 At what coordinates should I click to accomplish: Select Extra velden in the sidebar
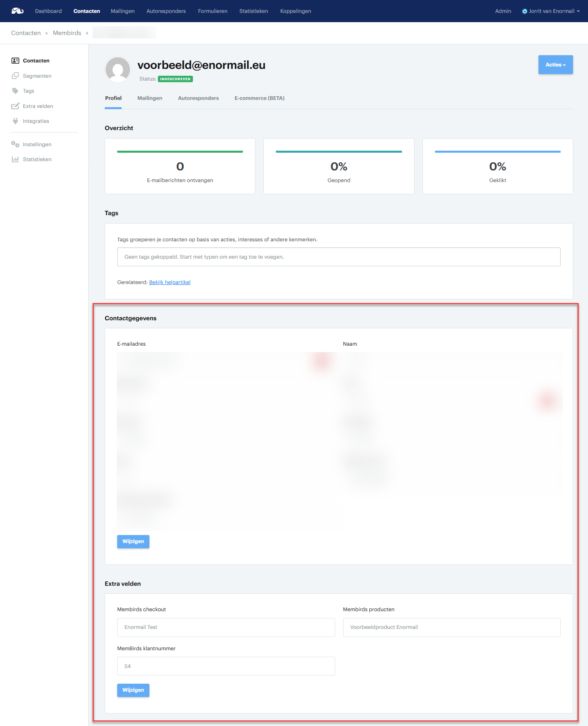[x=38, y=106]
